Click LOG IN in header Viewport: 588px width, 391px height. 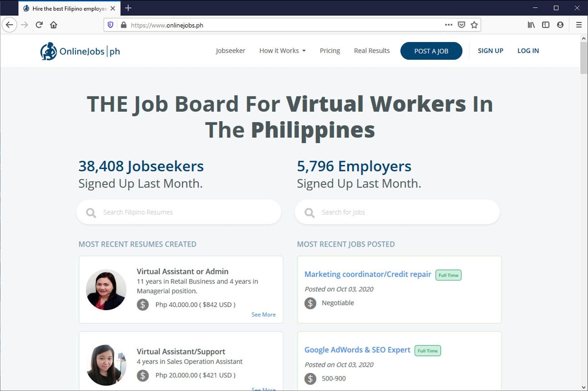pyautogui.click(x=528, y=51)
